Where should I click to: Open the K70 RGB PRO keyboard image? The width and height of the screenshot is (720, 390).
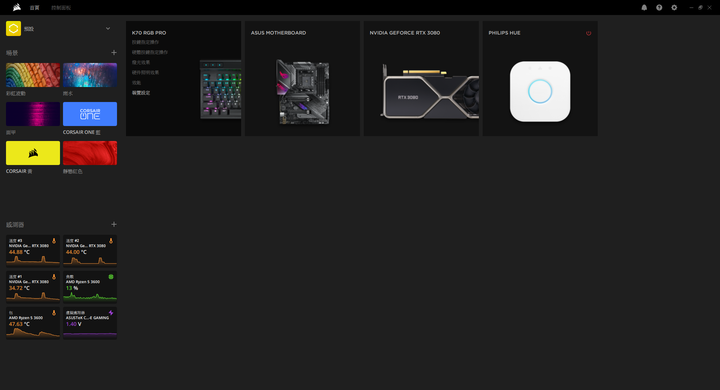click(220, 90)
